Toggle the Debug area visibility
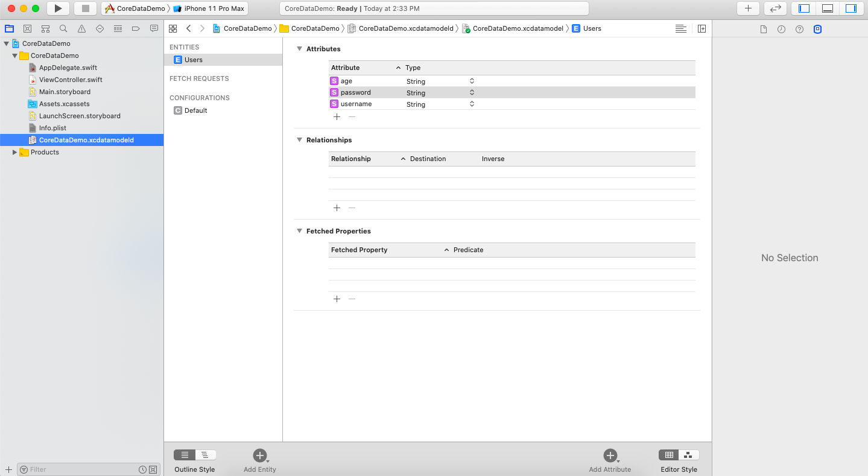Viewport: 868px width, 476px height. pos(828,8)
